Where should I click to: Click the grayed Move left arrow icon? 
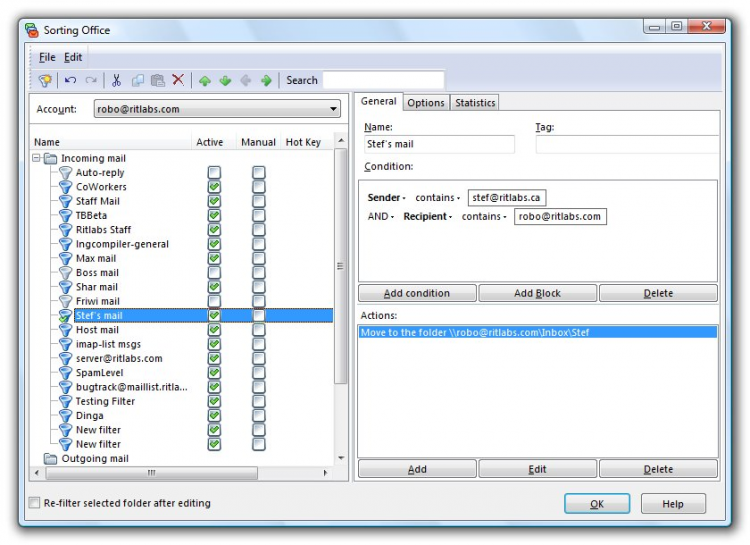click(x=245, y=80)
